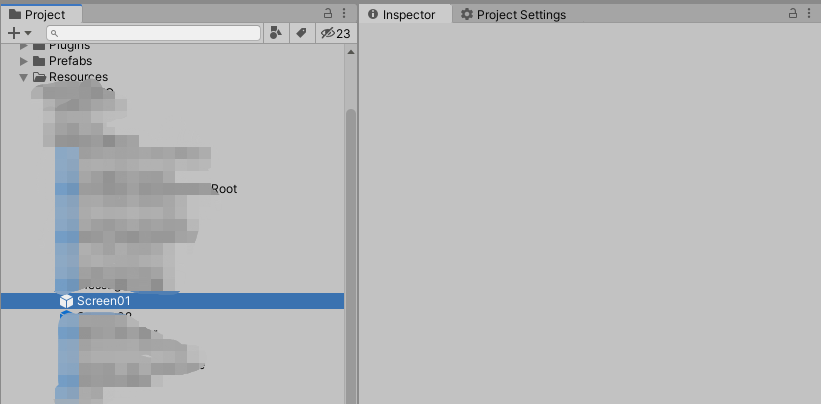Open the Project panel options menu

(x=343, y=13)
